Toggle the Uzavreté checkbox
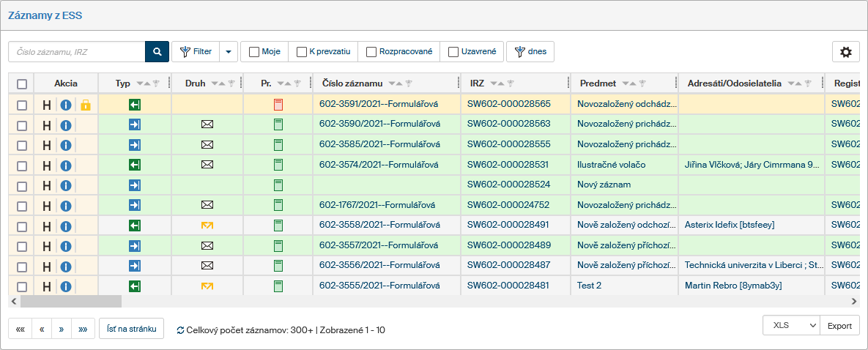 (453, 52)
